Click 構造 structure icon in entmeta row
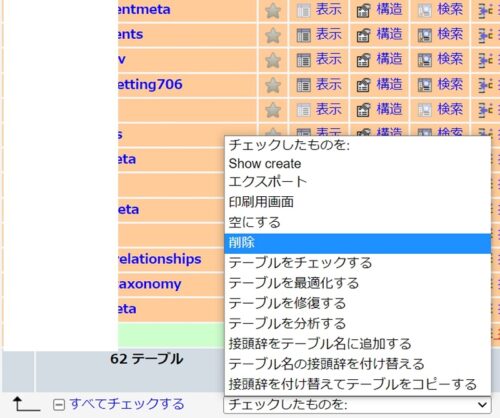Image resolution: width=500 pixels, height=418 pixels. pos(363,10)
